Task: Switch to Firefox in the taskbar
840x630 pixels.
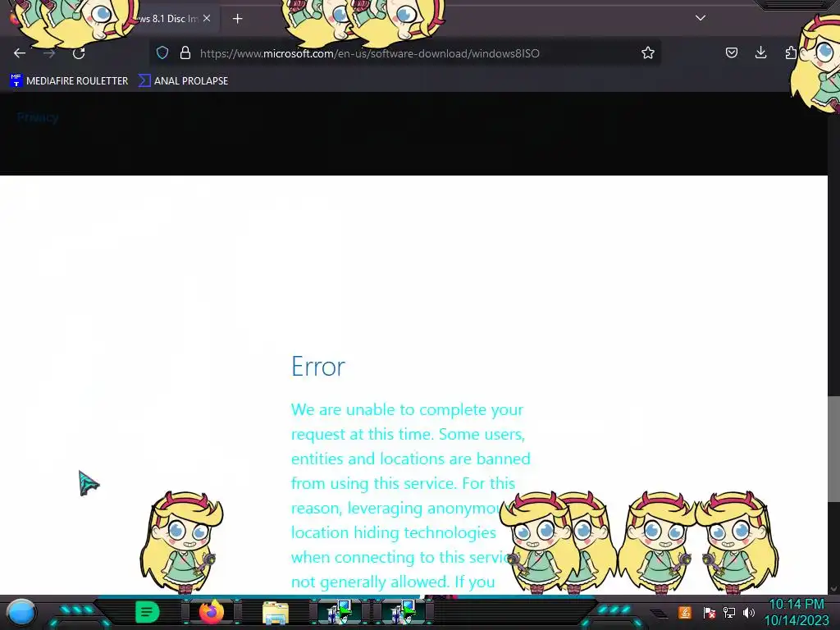Action: [x=211, y=612]
